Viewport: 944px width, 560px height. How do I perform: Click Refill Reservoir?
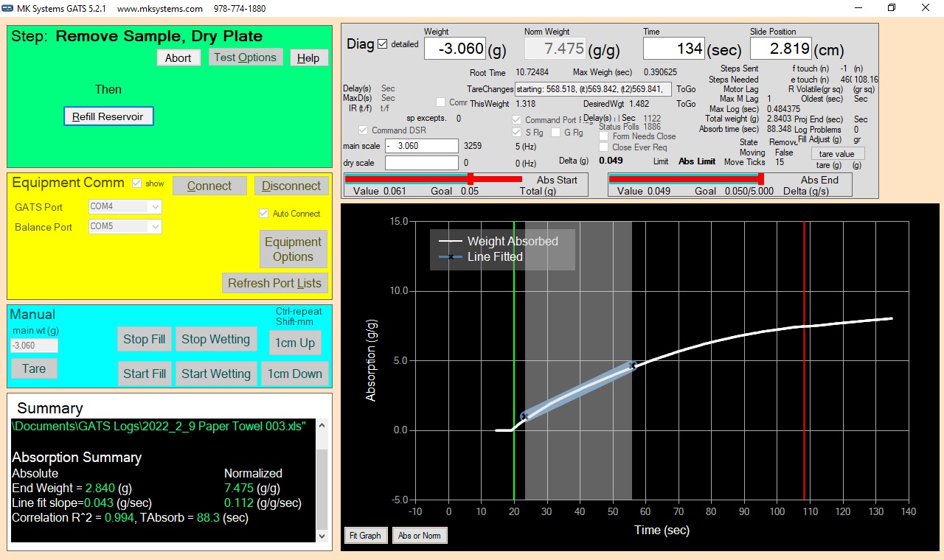click(x=108, y=116)
